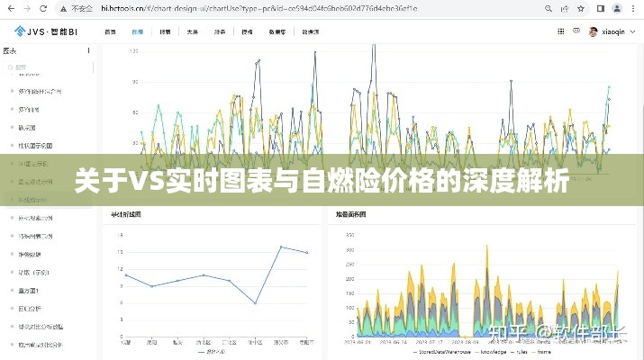Open the 直方图1 sidebar entry
This screenshot has width=644, height=360.
click(x=28, y=291)
